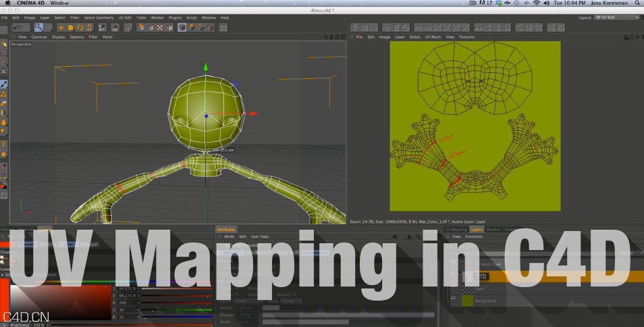Image resolution: width=644 pixels, height=327 pixels.
Task: Click the 3D paint mode icon
Action: pos(115,28)
